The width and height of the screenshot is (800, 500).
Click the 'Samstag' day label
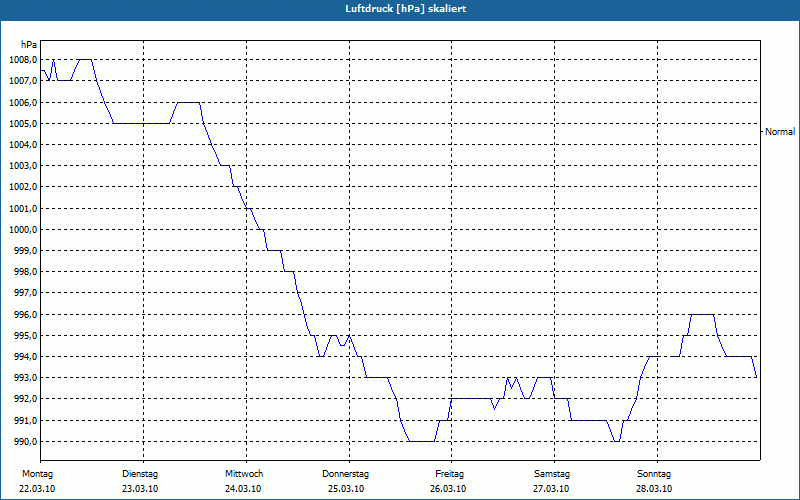click(552, 474)
